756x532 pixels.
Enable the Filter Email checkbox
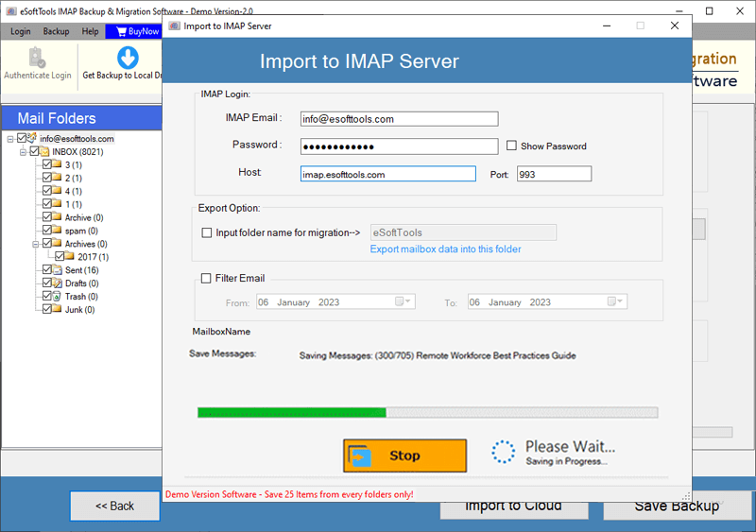point(206,279)
